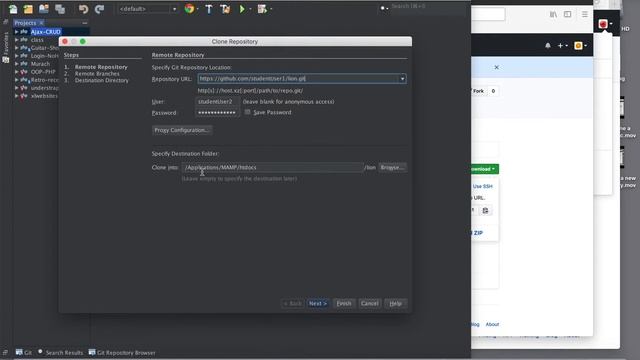
Task: Expand the OOP-PHP project node
Action: 16,72
